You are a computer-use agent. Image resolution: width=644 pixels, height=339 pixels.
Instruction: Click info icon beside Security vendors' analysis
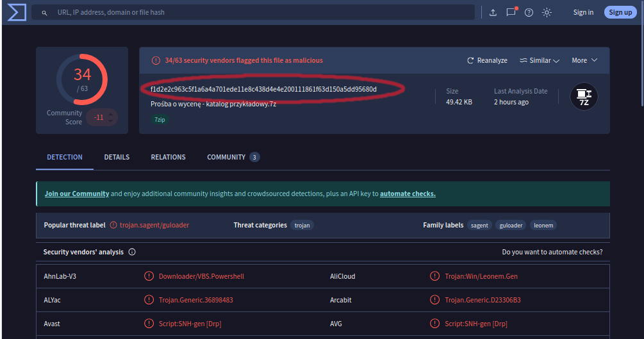click(132, 252)
